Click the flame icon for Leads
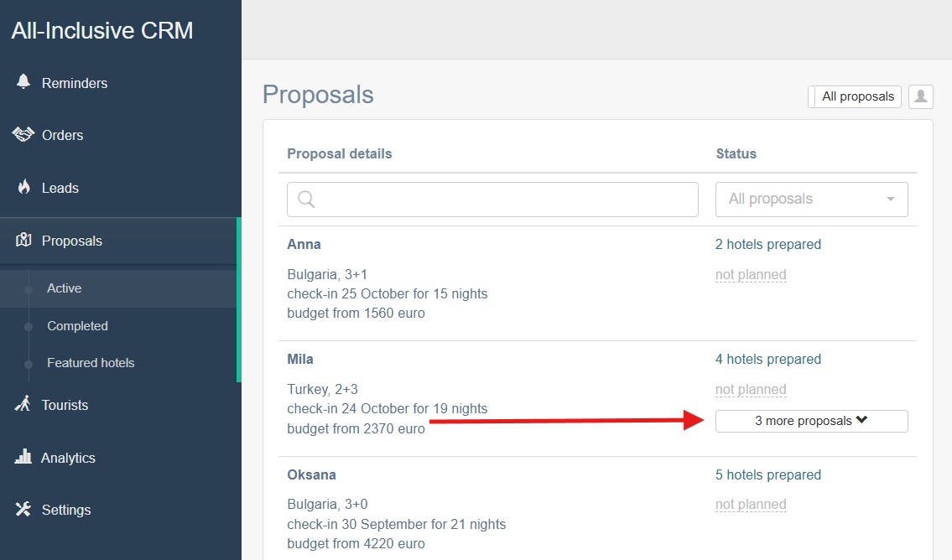Image resolution: width=952 pixels, height=560 pixels. click(23, 187)
